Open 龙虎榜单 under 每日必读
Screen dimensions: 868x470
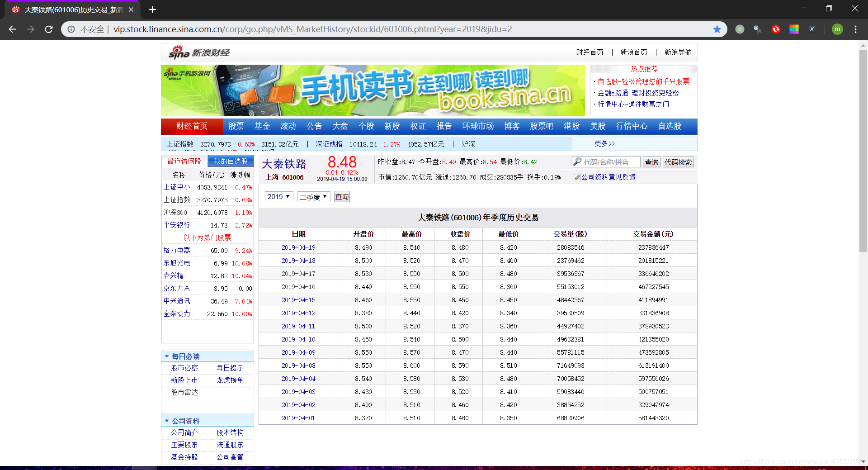pyautogui.click(x=230, y=380)
